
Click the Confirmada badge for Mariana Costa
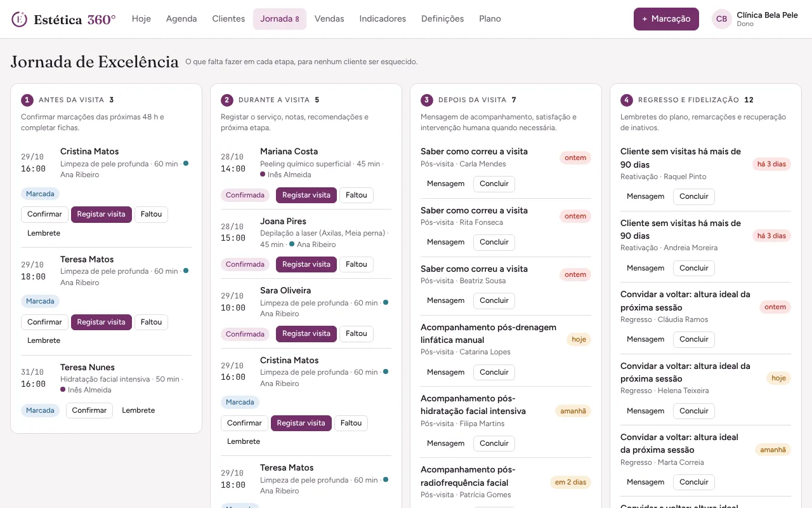coord(245,196)
